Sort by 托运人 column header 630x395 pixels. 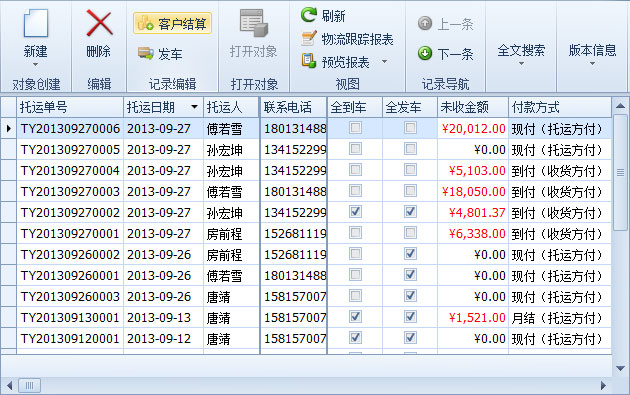click(231, 107)
